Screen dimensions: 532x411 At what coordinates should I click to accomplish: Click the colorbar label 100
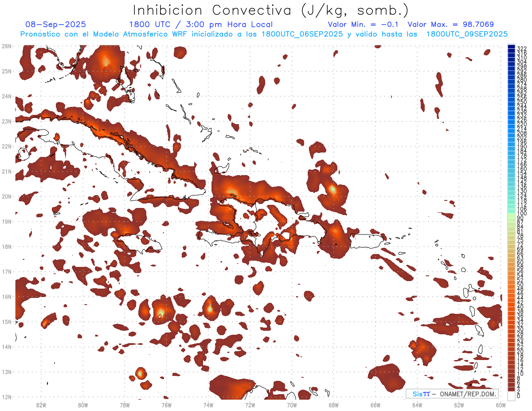[x=522, y=214]
